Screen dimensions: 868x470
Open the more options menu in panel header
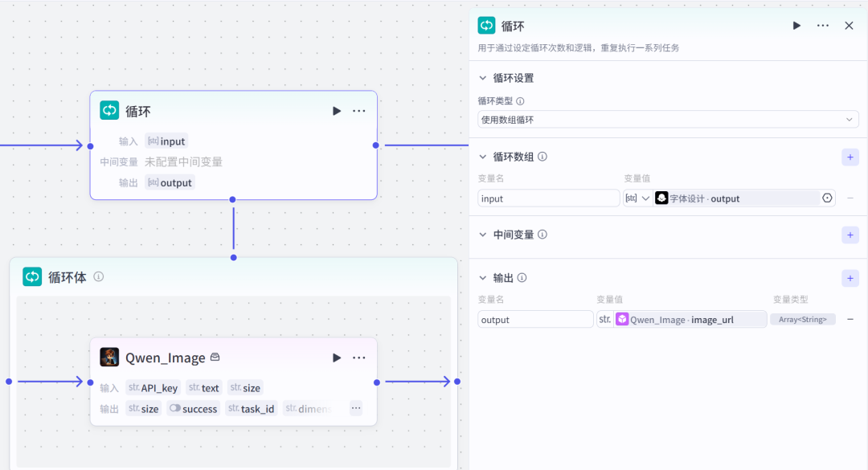coord(822,26)
